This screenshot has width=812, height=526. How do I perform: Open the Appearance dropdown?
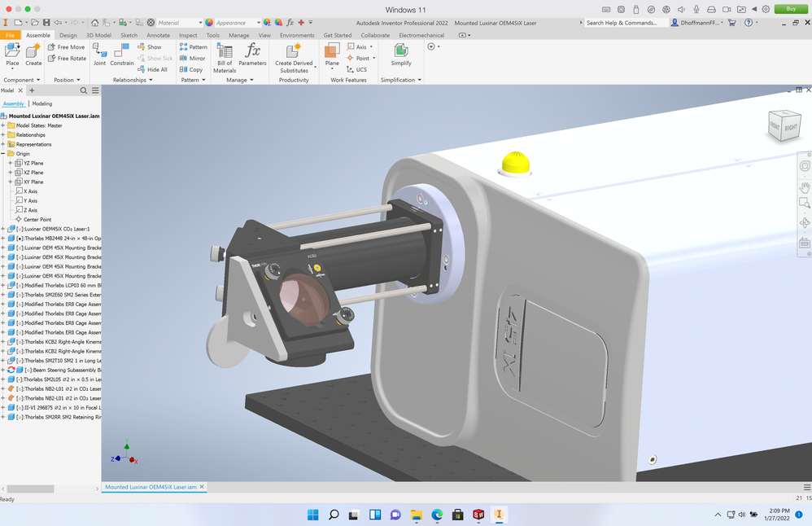(x=238, y=23)
